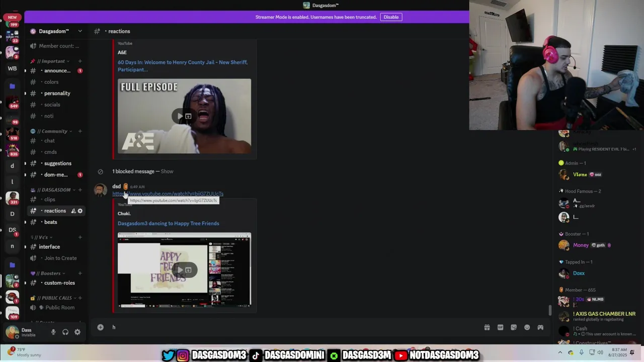Open 60 Days In Henry County Jail link
The width and height of the screenshot is (644, 362).
183,66
